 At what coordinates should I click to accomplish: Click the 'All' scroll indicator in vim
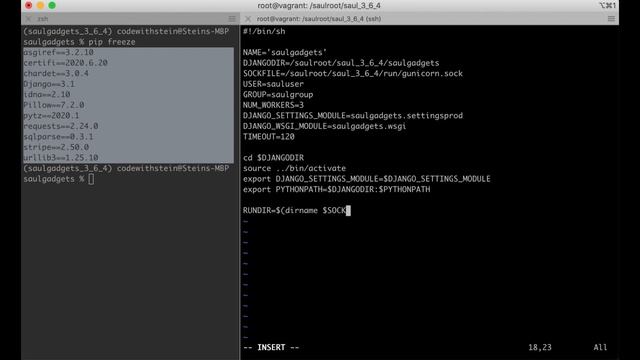click(600, 347)
